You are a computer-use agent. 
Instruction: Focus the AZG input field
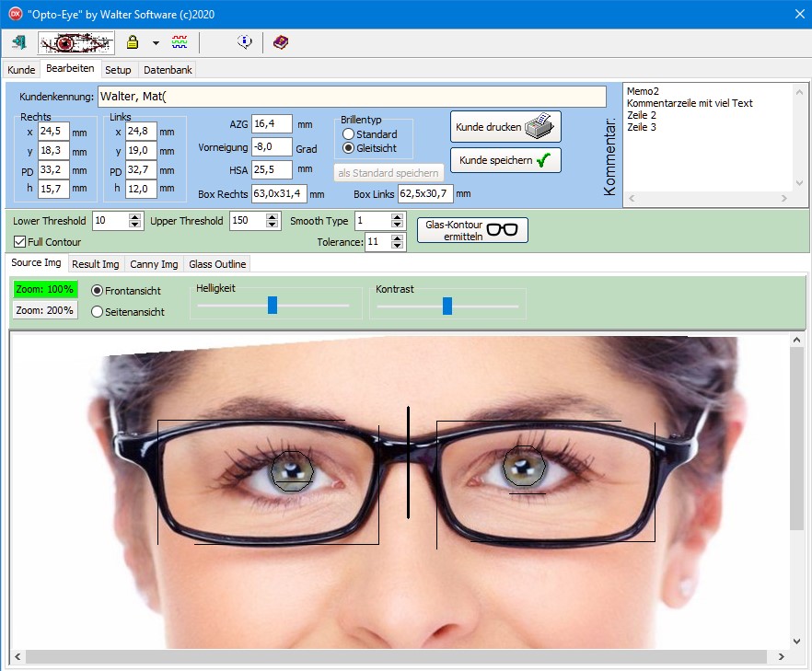[x=272, y=124]
